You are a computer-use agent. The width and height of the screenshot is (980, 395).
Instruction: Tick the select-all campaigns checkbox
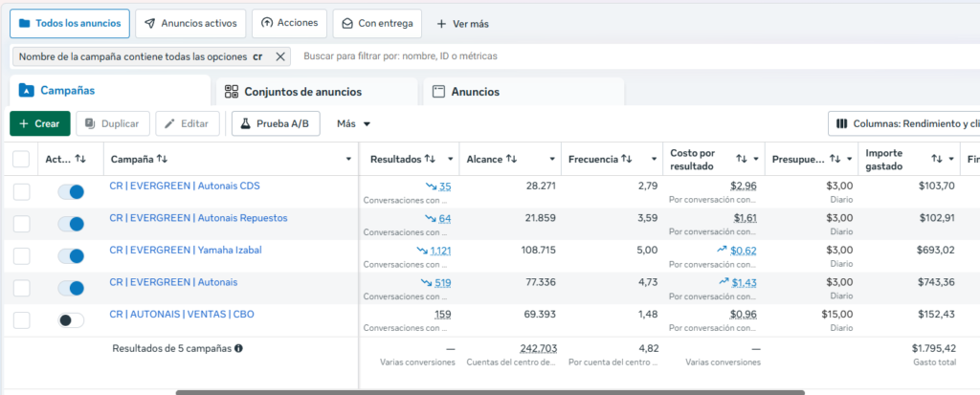pyautogui.click(x=21, y=160)
